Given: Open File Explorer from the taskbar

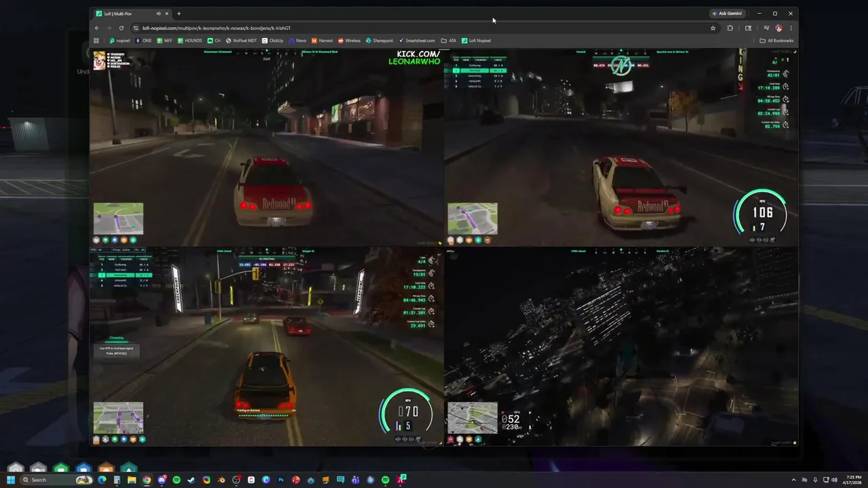Looking at the screenshot, I should pos(132,480).
